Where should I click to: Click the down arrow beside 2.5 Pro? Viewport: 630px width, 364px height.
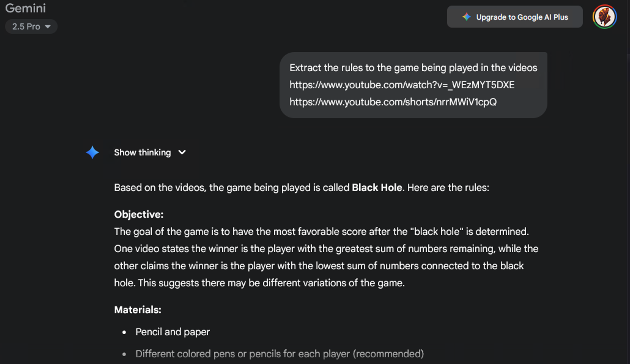click(48, 27)
